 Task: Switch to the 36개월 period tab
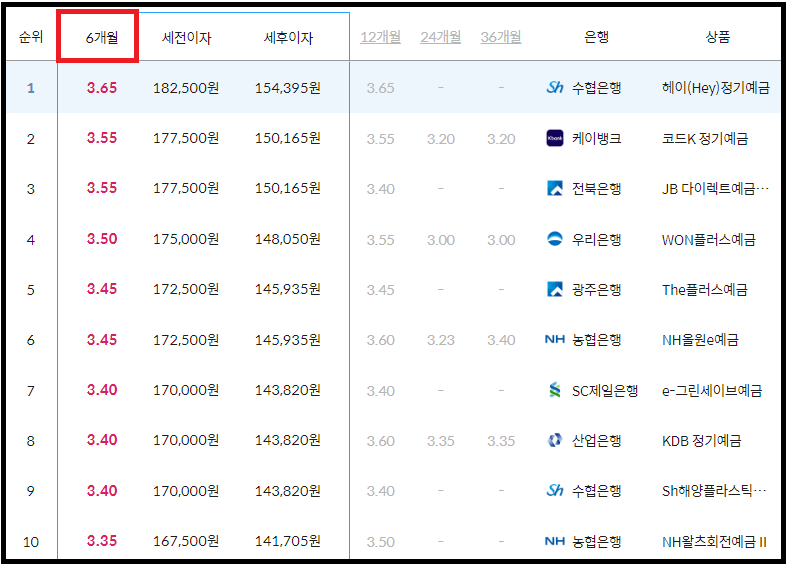[501, 37]
